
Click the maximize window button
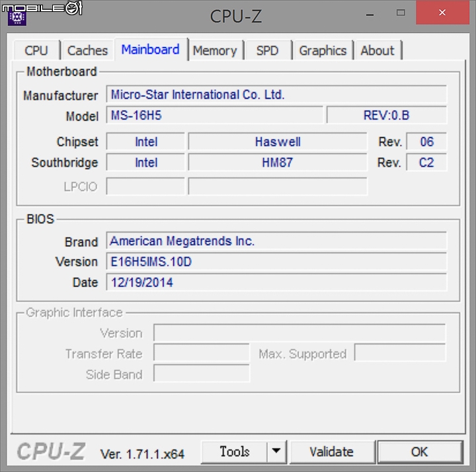pyautogui.click(x=401, y=13)
